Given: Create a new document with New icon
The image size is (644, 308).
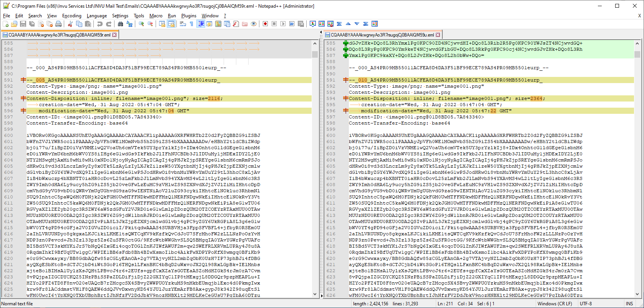Looking at the screenshot, I should (x=5, y=24).
